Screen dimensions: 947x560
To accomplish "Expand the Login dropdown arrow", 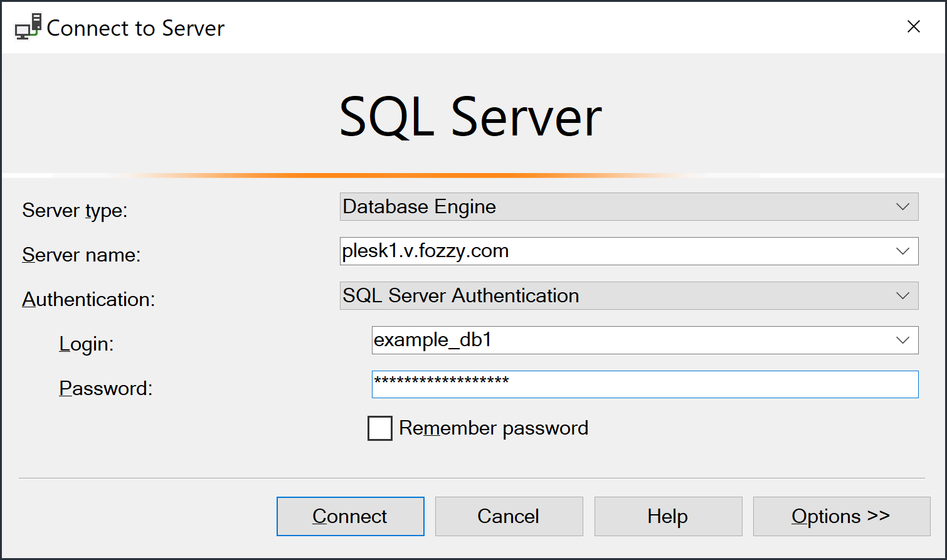I will (x=902, y=341).
